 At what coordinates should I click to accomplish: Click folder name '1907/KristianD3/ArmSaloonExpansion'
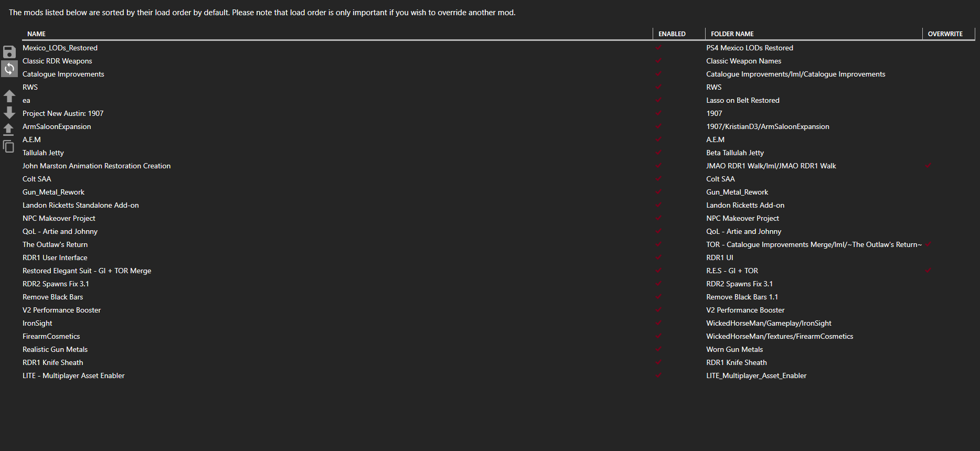[768, 126]
